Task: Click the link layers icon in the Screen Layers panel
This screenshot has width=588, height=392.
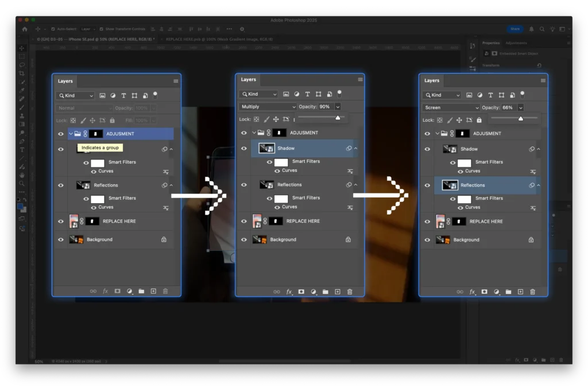Action: (x=460, y=292)
